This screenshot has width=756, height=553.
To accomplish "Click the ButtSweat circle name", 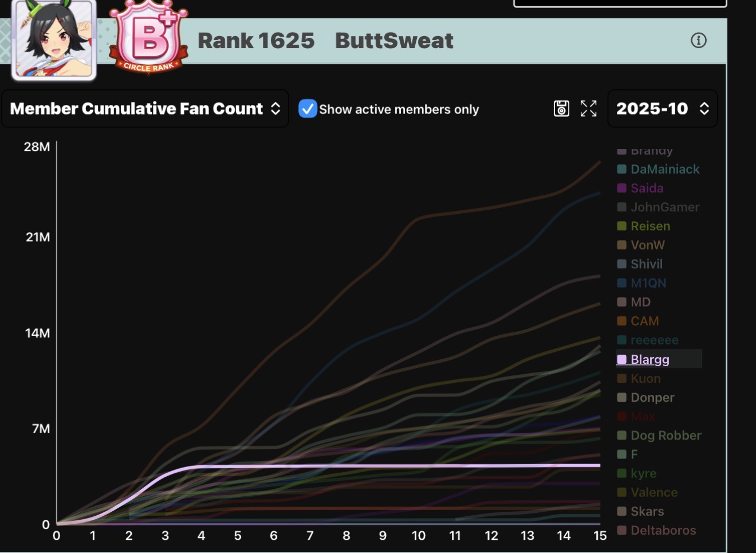I will click(x=394, y=40).
